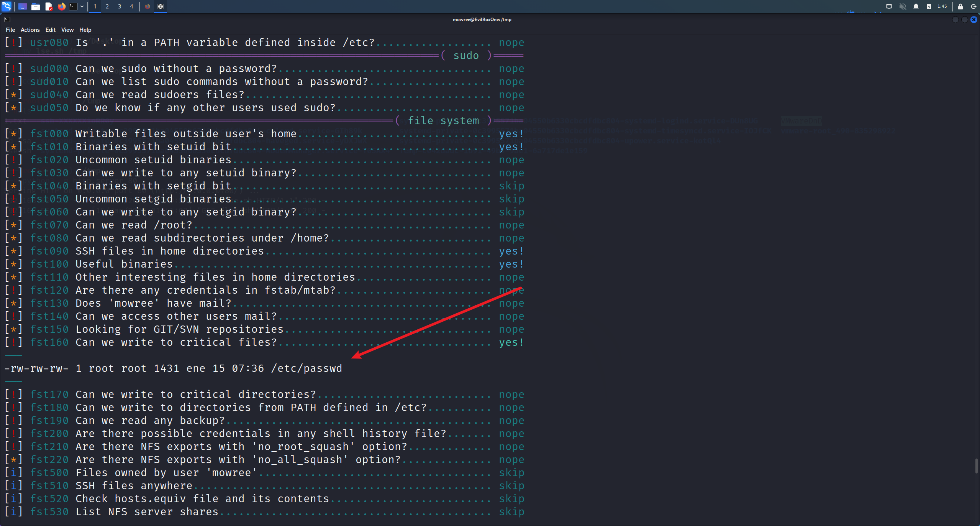The height and width of the screenshot is (526, 980).
Task: Click the terminal vertical scrollbar thumb
Action: tap(976, 466)
